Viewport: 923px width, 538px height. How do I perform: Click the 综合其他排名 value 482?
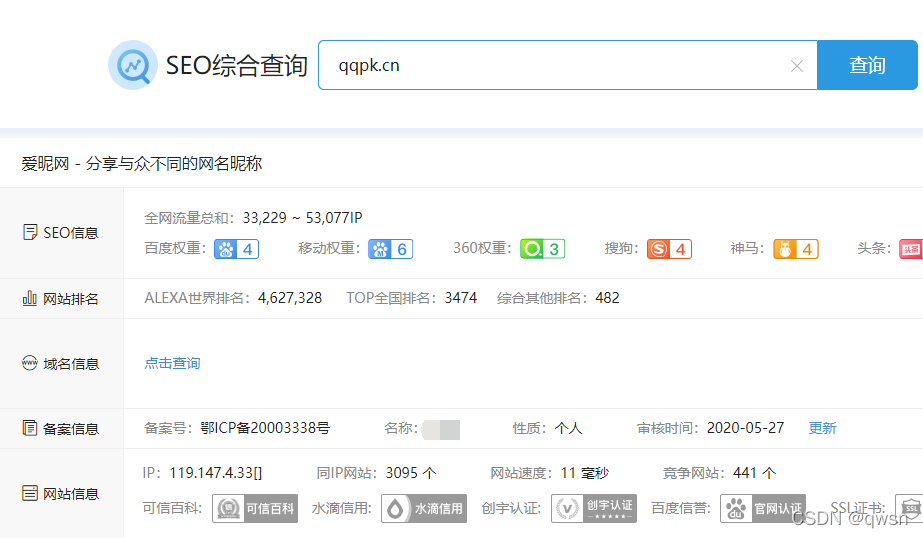(x=607, y=298)
